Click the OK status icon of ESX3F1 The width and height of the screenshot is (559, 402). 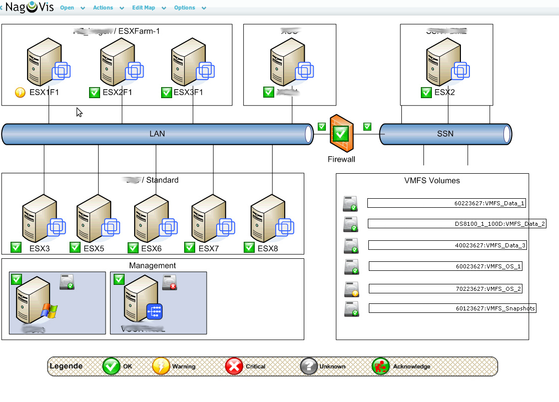(x=166, y=93)
